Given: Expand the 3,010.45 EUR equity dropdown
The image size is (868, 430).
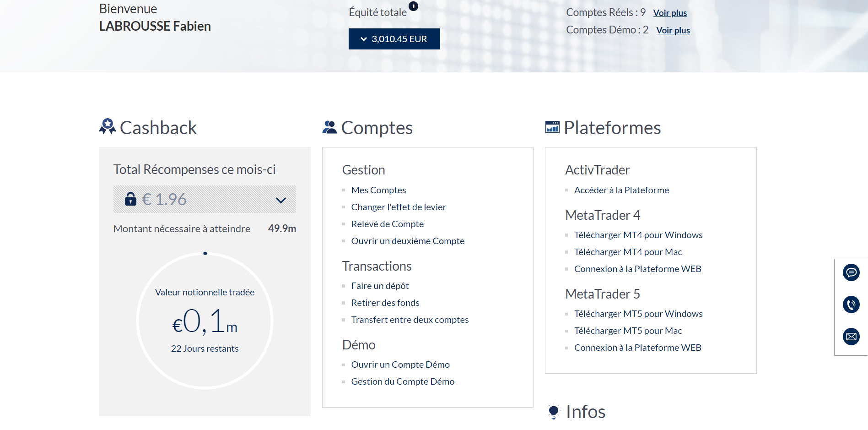Looking at the screenshot, I should [394, 39].
